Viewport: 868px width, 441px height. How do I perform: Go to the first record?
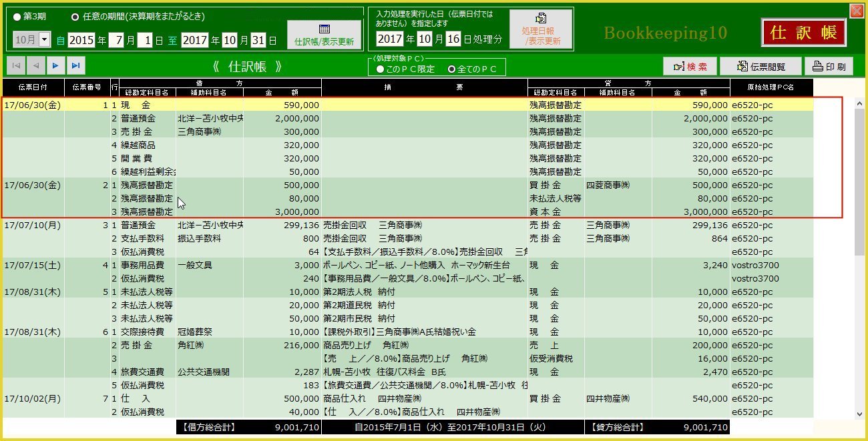(16, 65)
